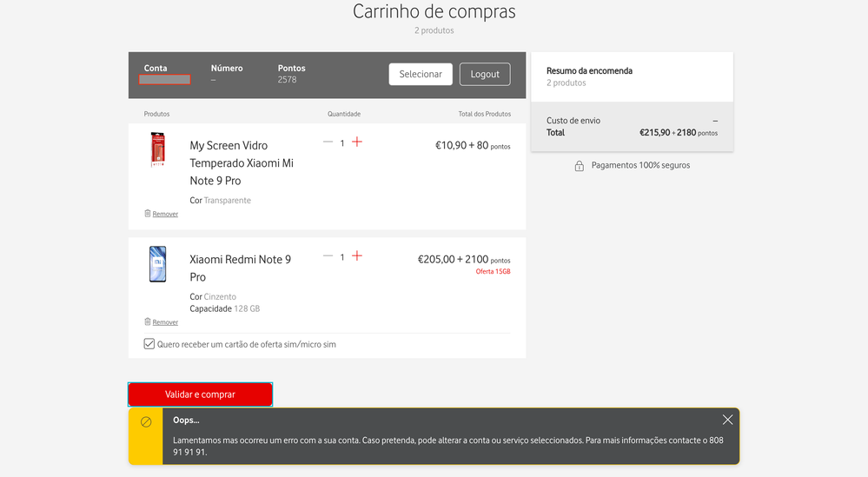
Task: Click the red Validar e comprar button
Action: point(200,394)
